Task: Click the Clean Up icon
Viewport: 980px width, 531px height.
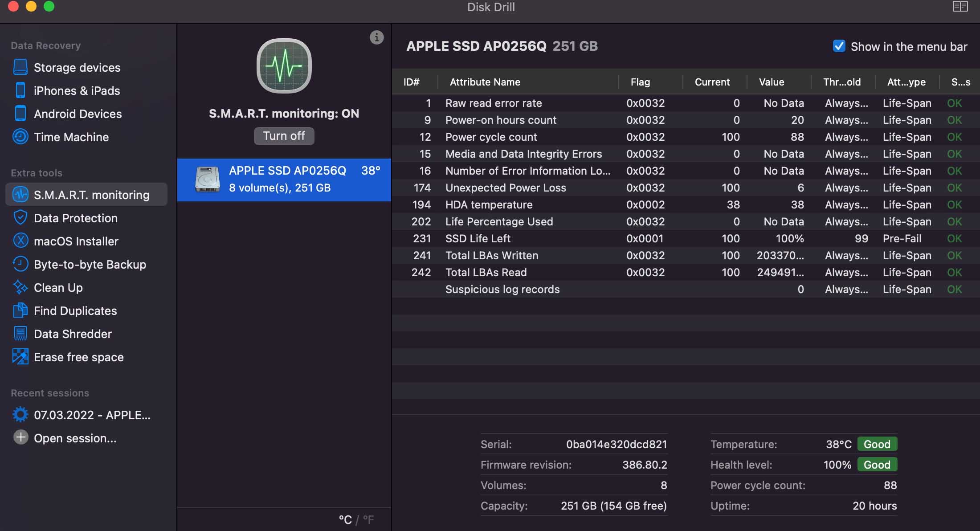Action: (19, 286)
